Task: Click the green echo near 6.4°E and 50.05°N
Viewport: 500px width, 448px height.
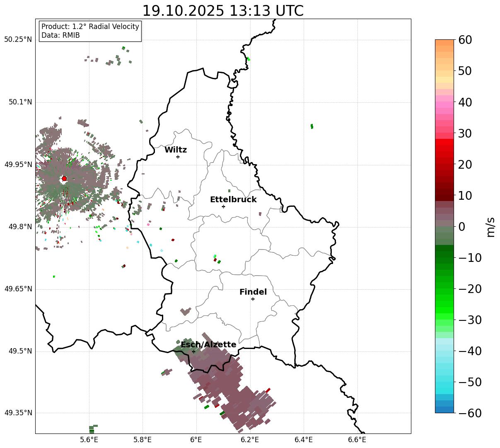Action: coord(312,126)
